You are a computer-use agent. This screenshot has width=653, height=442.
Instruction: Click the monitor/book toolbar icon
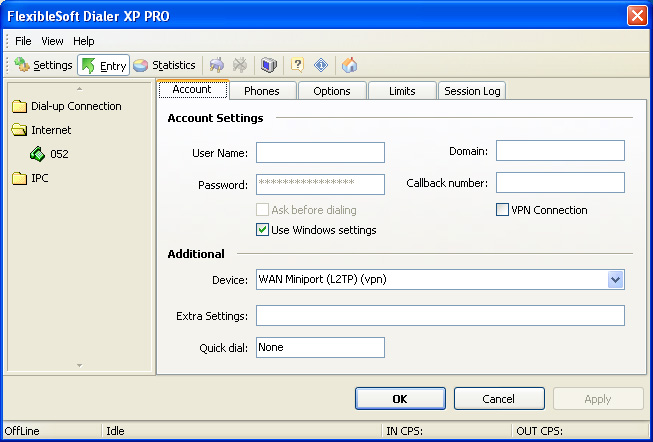(269, 65)
